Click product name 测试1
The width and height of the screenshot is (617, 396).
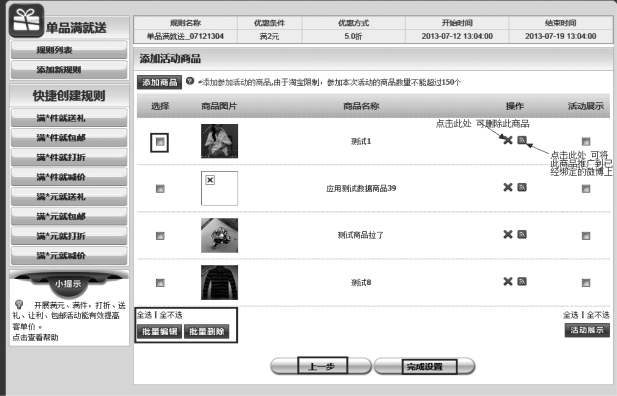[361, 141]
